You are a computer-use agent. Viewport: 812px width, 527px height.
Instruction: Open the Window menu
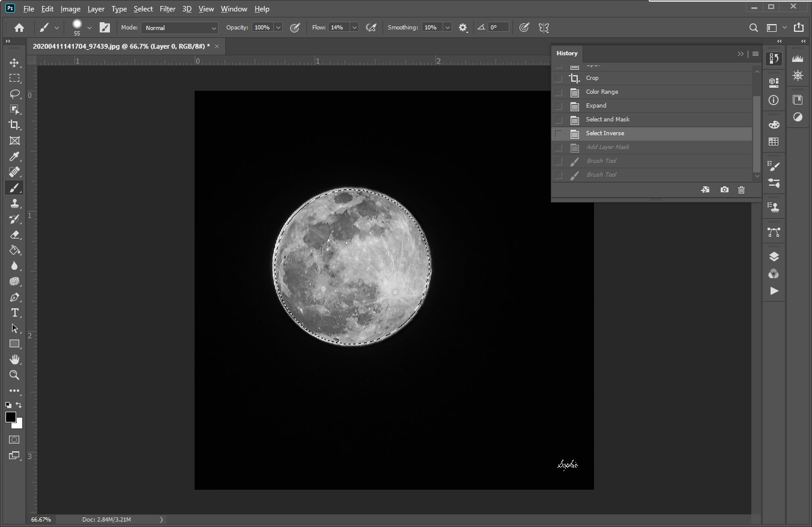point(234,9)
